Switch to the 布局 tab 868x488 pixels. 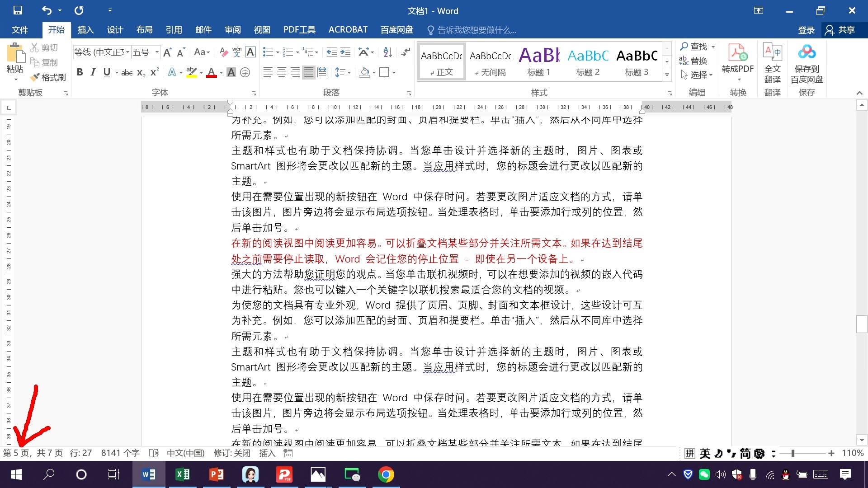click(144, 30)
